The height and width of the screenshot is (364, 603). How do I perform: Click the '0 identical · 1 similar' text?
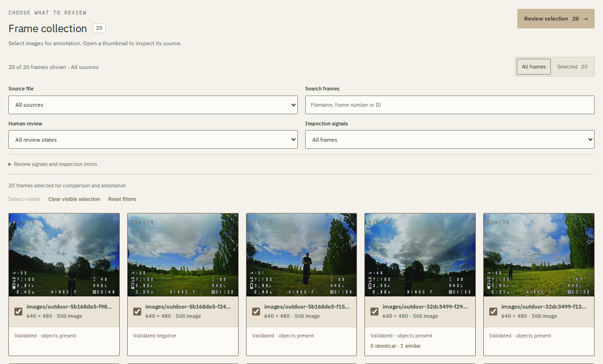[x=396, y=346]
